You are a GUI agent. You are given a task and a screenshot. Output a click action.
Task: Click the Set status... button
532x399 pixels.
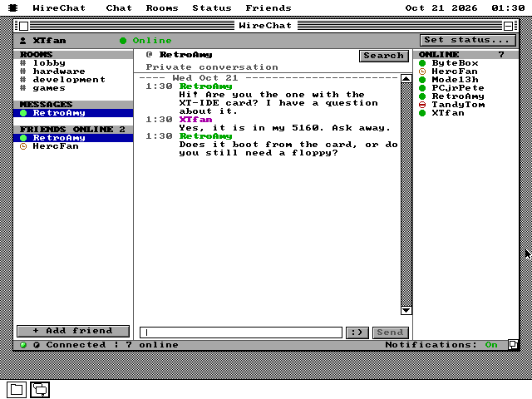[468, 40]
